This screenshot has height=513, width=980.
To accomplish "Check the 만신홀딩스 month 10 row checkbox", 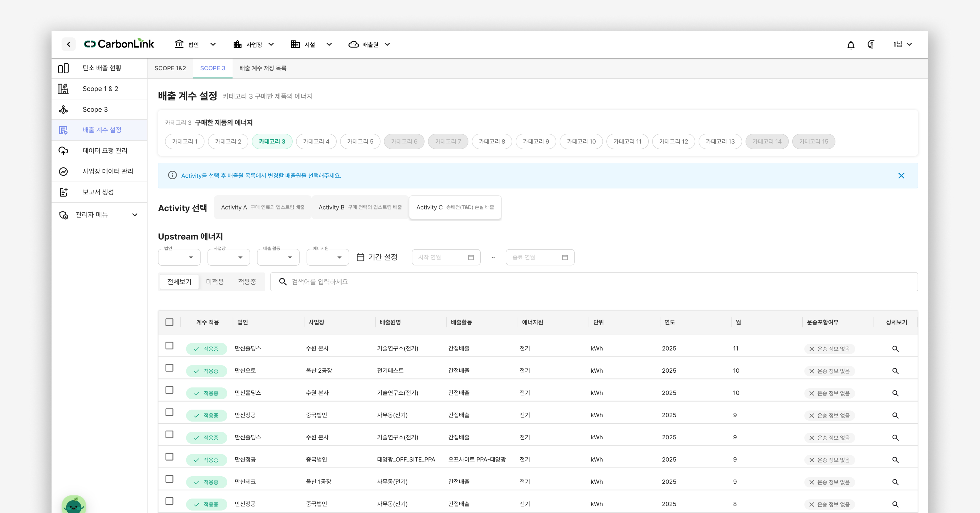I will click(169, 390).
